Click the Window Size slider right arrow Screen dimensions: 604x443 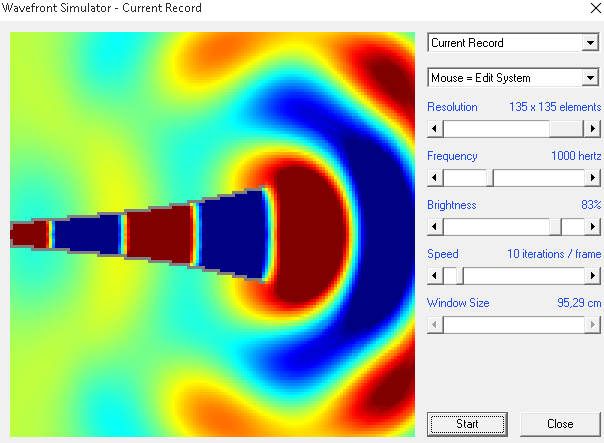click(592, 325)
